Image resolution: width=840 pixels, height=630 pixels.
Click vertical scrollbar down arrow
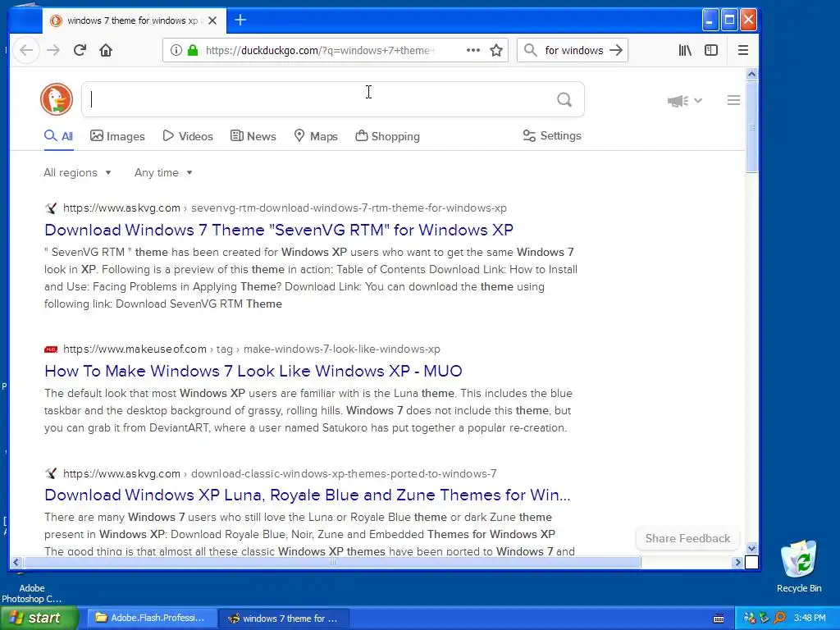click(751, 548)
